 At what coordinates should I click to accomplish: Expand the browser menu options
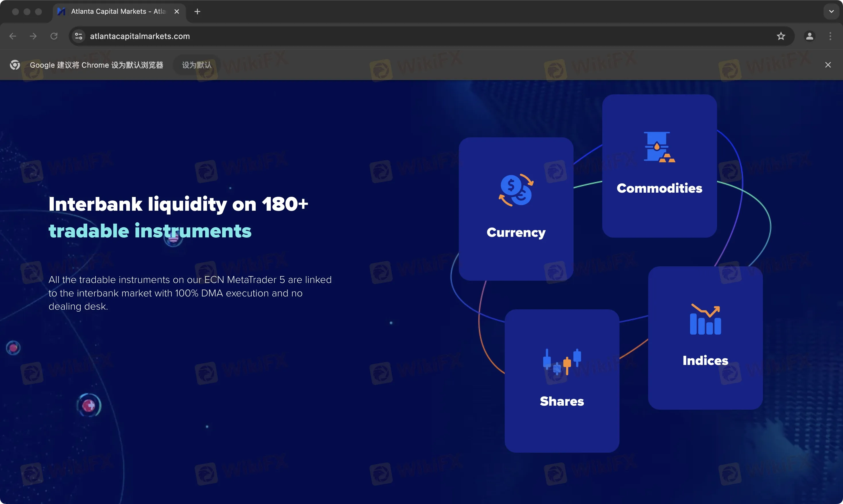click(830, 36)
